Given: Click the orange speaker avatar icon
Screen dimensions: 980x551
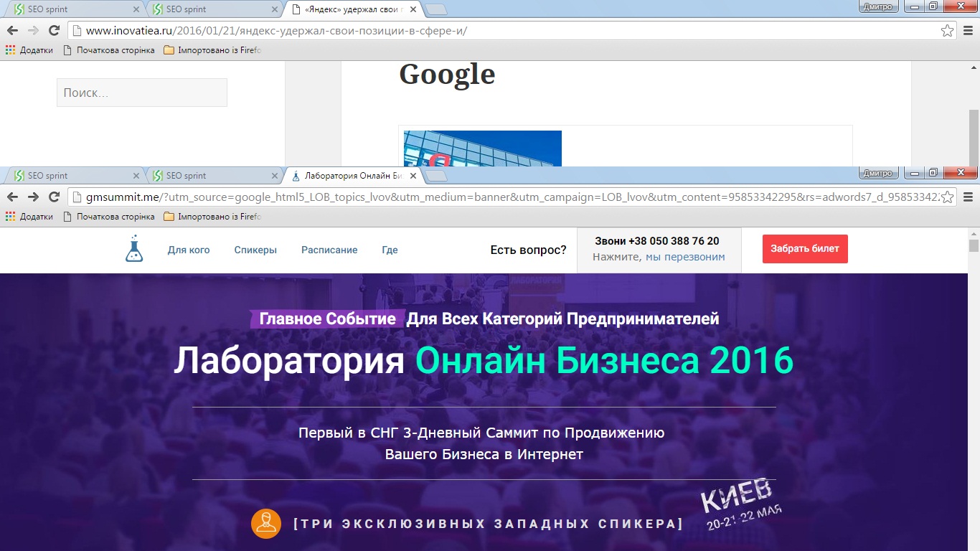Looking at the screenshot, I should (x=265, y=524).
